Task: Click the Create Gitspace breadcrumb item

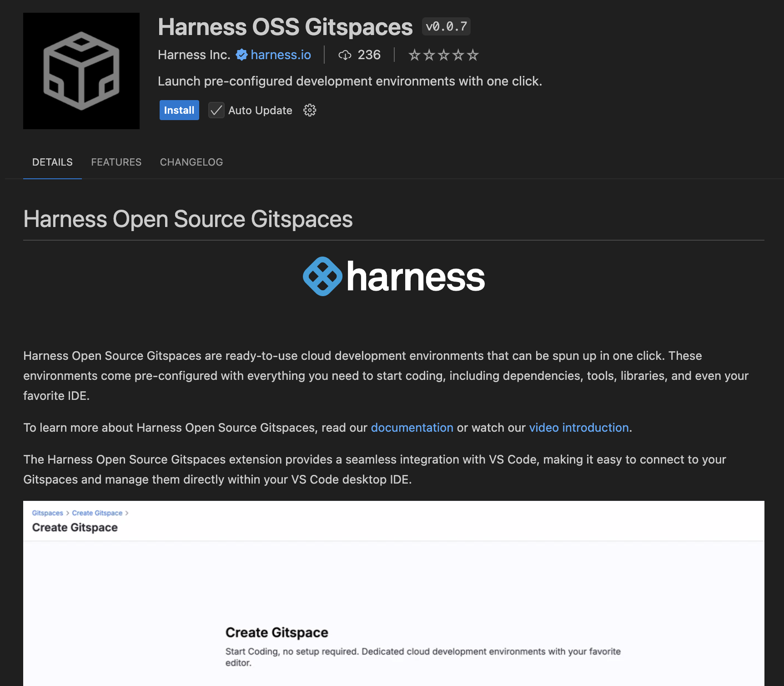Action: pos(97,513)
